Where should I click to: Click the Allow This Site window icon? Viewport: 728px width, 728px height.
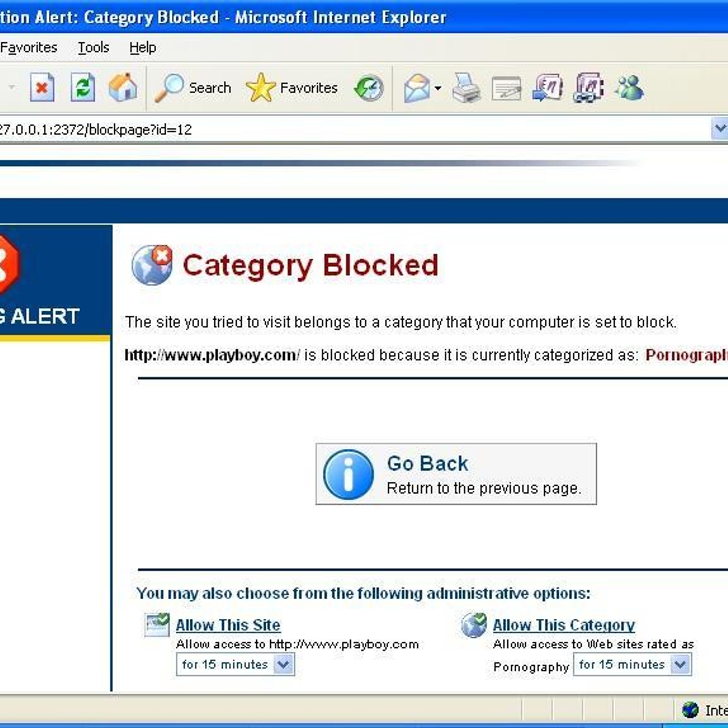(157, 625)
